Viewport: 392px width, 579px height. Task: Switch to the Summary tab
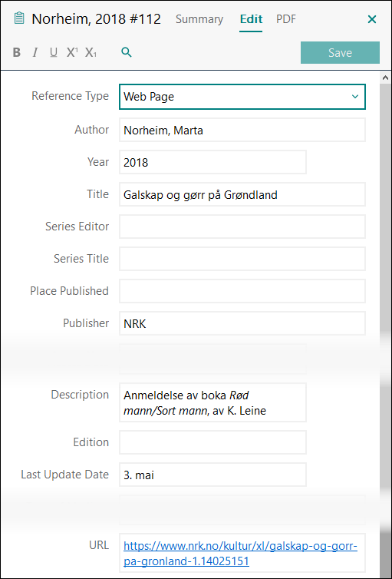pos(199,19)
